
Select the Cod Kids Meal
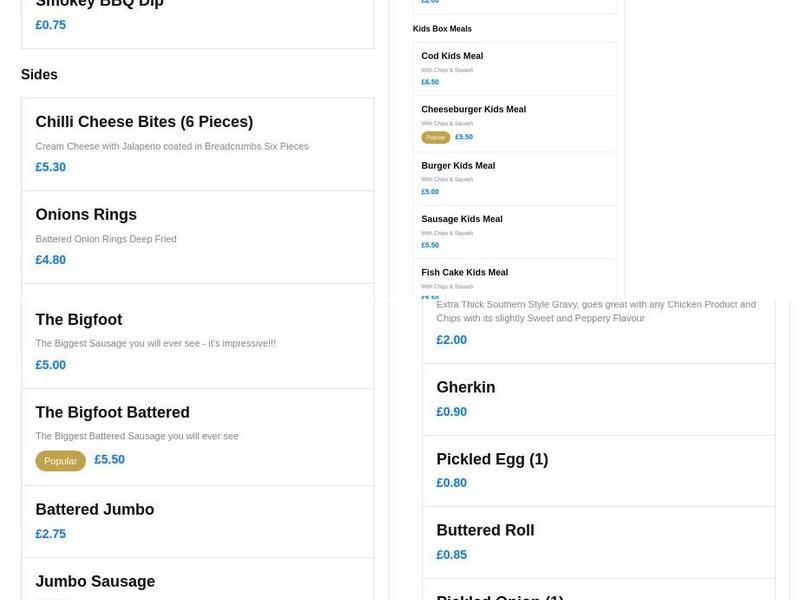tap(452, 57)
